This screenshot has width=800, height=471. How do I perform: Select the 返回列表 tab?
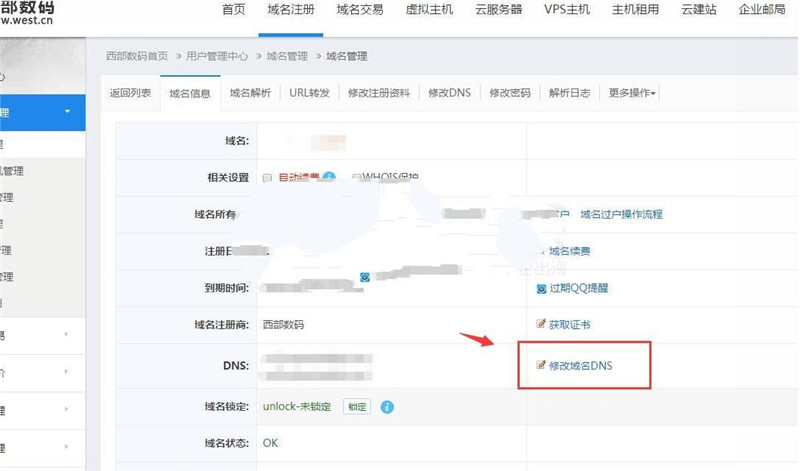tap(130, 93)
